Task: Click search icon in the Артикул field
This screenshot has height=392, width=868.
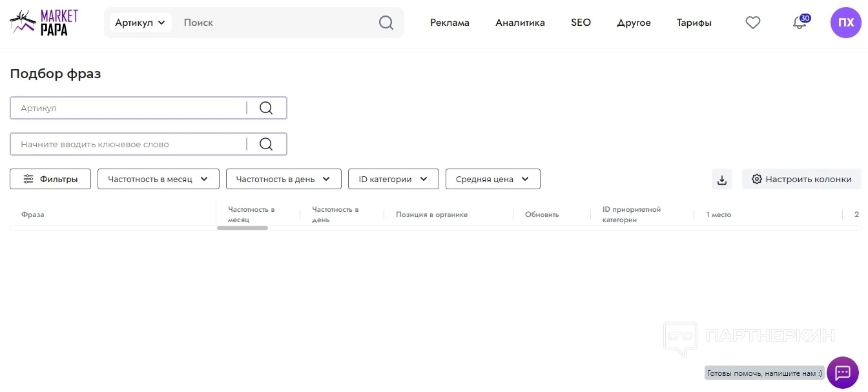Action: pyautogui.click(x=266, y=108)
